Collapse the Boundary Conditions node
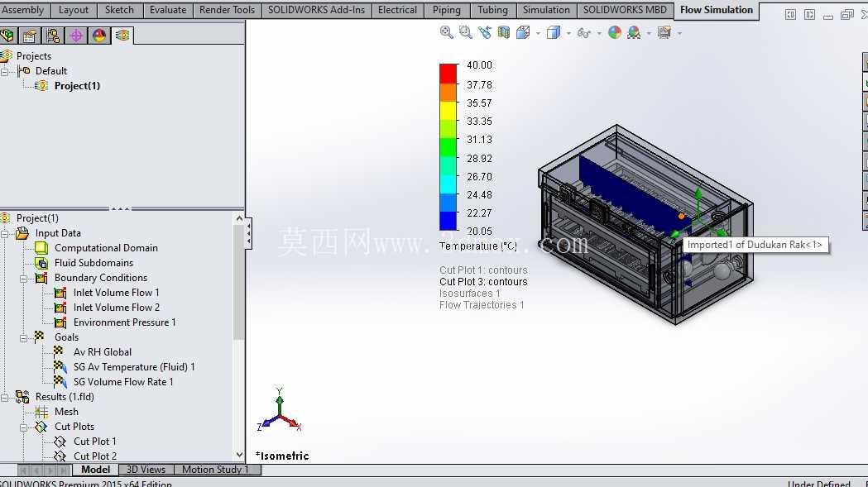 pos(24,279)
